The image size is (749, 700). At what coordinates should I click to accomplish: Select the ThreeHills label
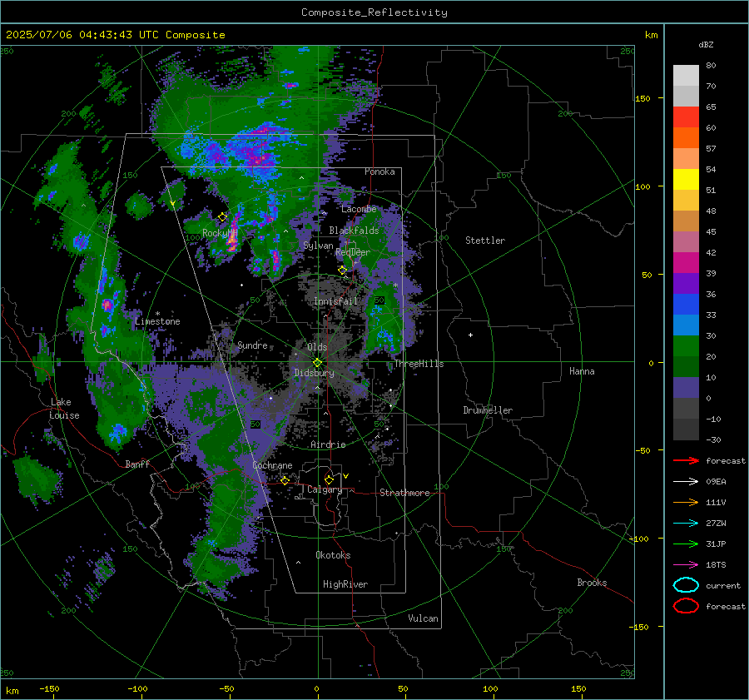[419, 364]
